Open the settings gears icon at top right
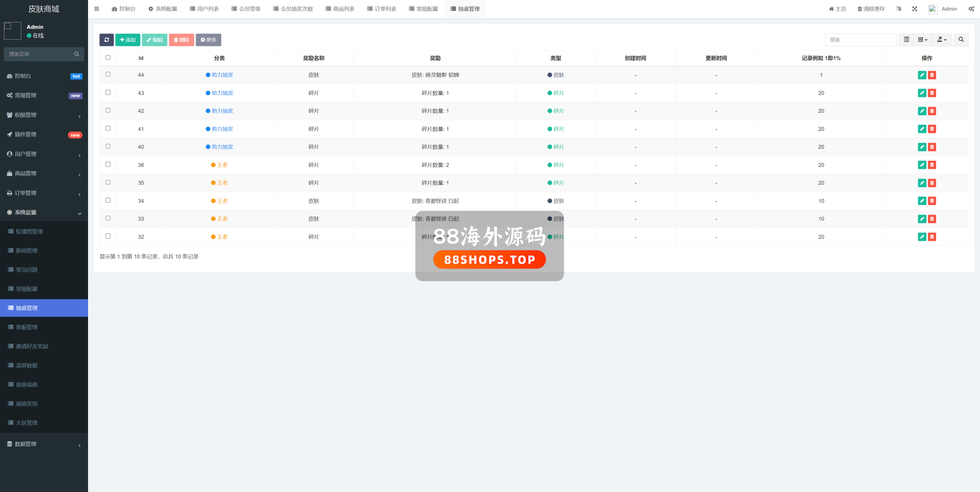The image size is (980, 492). click(971, 9)
